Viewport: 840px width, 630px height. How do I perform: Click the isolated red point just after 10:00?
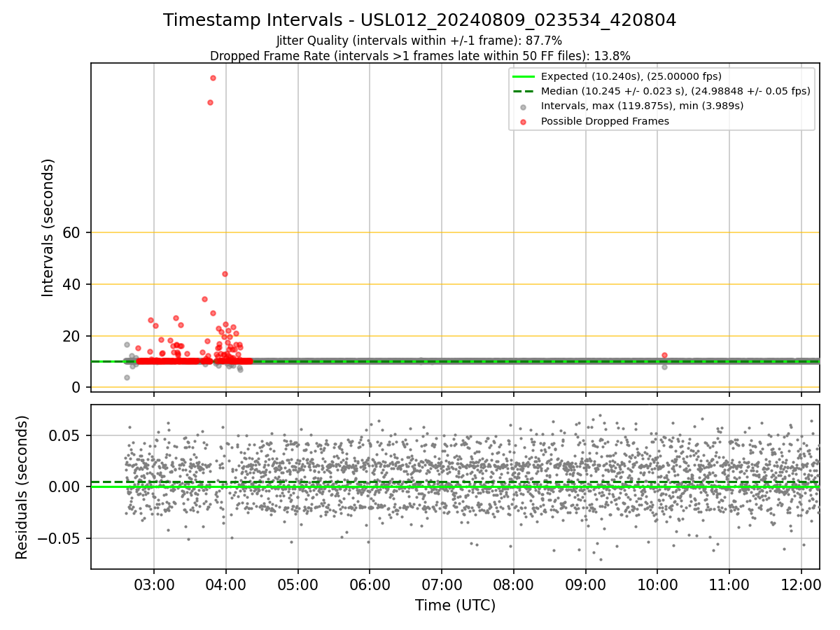tap(664, 355)
